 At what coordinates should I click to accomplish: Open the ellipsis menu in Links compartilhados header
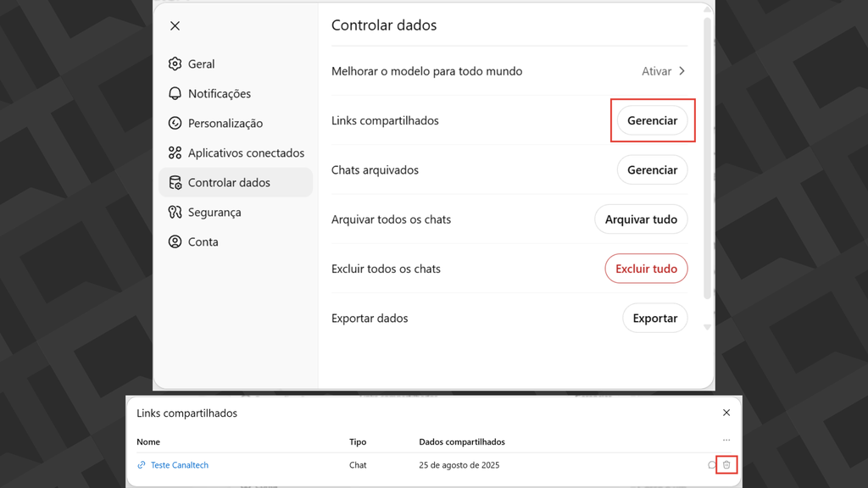click(x=726, y=441)
